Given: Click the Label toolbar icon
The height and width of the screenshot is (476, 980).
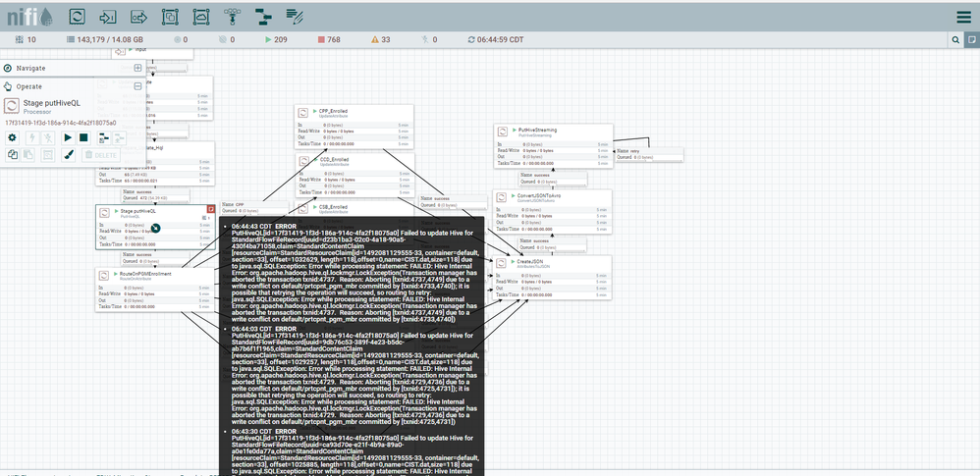Looking at the screenshot, I should tap(295, 16).
